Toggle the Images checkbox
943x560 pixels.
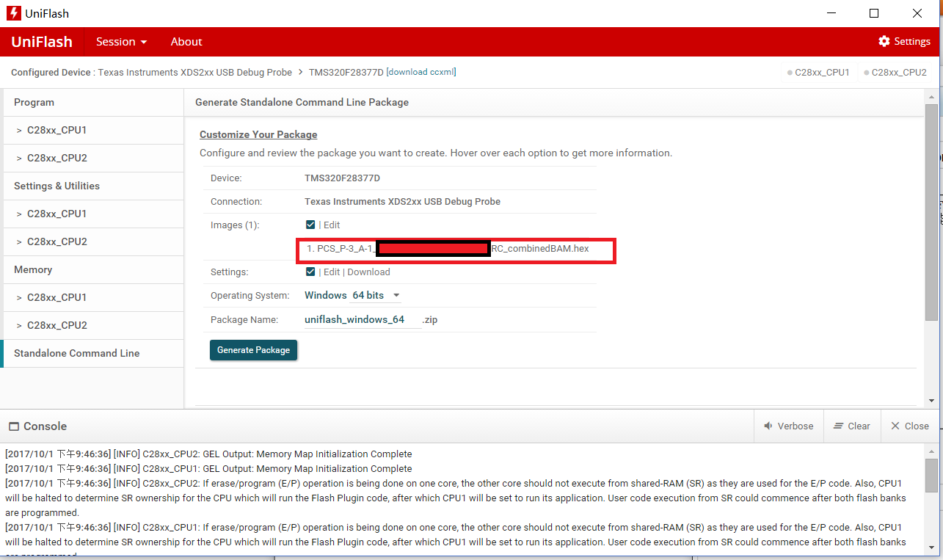[311, 225]
